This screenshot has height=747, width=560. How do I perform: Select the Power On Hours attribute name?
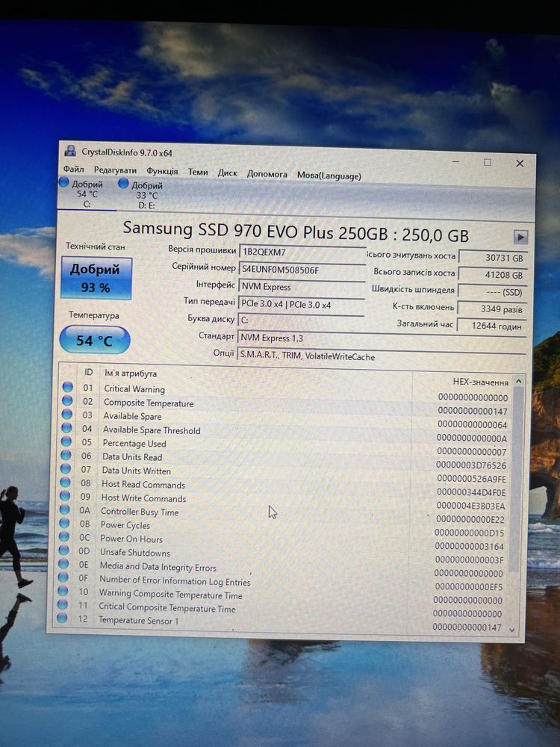pos(131,539)
